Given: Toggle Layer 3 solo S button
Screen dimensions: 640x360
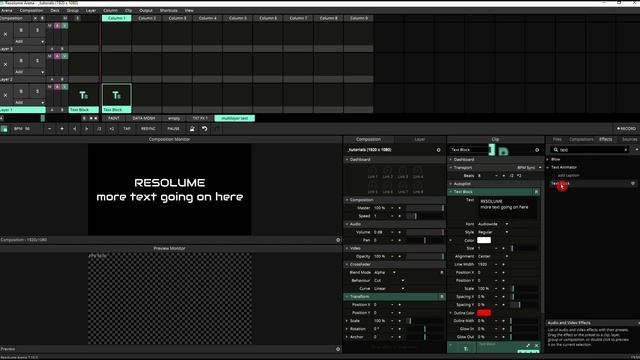Looking at the screenshot, I should 37,30.
